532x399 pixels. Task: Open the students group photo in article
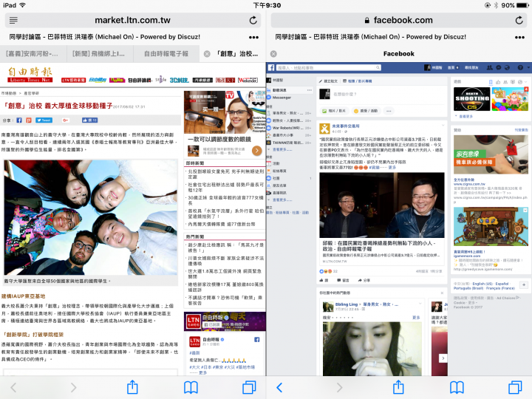point(91,217)
